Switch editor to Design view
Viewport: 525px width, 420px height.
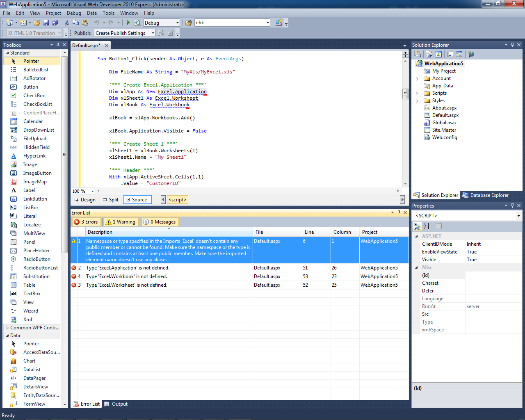tap(85, 200)
